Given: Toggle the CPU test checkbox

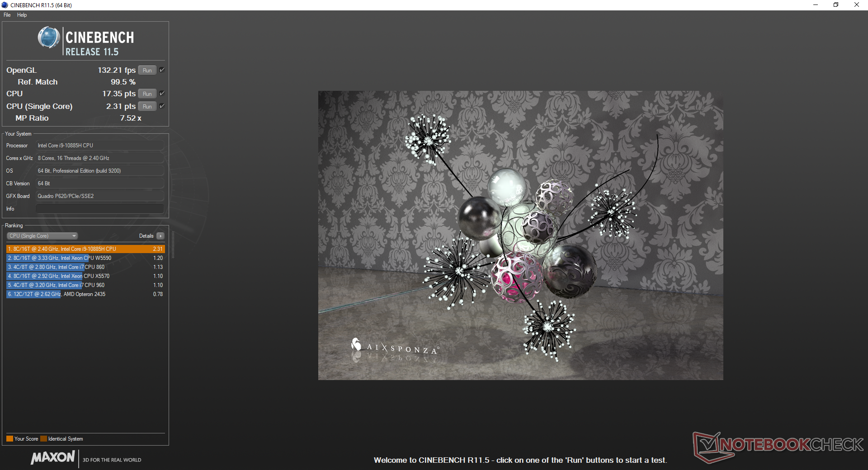Looking at the screenshot, I should tap(162, 94).
